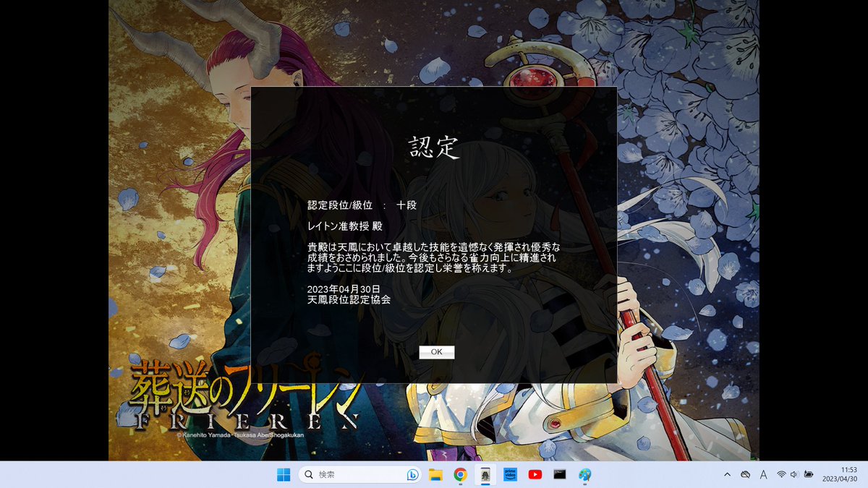The width and height of the screenshot is (868, 488).
Task: Open Bing chat icon in the search box
Action: click(413, 474)
